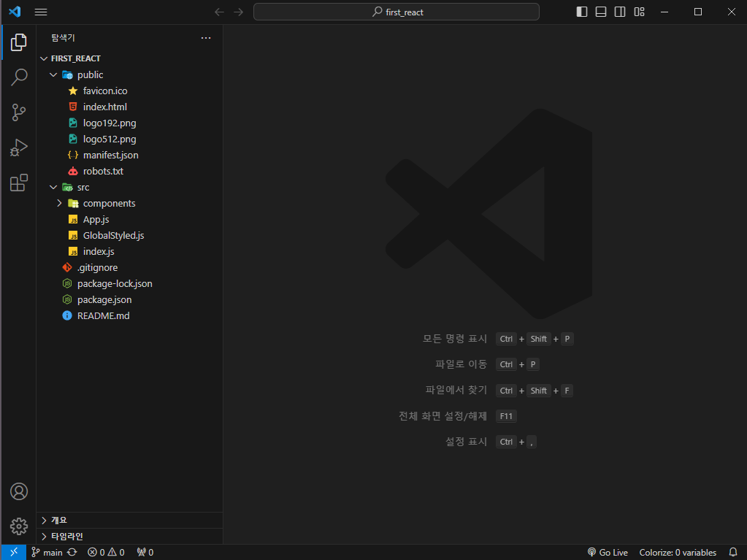Click the components folder icon
747x560 pixels.
point(73,203)
